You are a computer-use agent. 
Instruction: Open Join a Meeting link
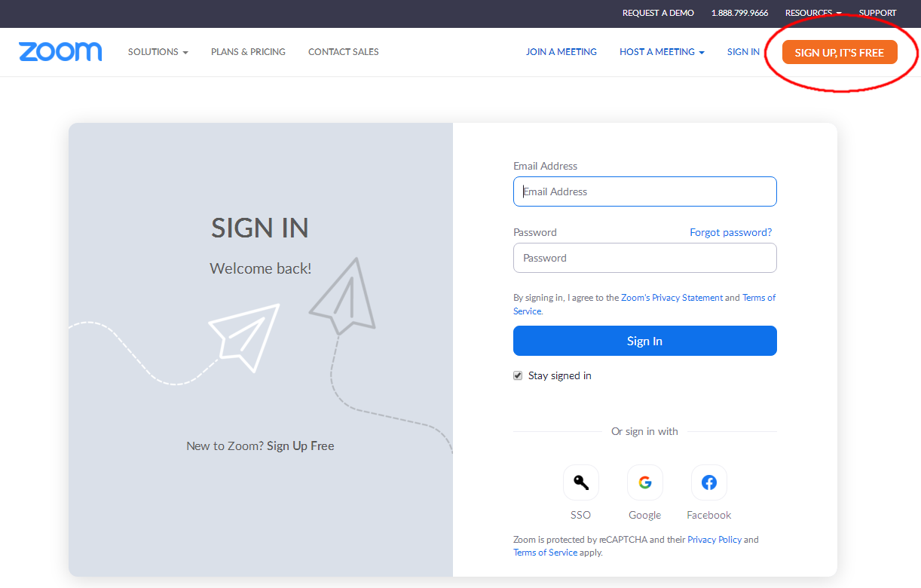click(x=561, y=52)
